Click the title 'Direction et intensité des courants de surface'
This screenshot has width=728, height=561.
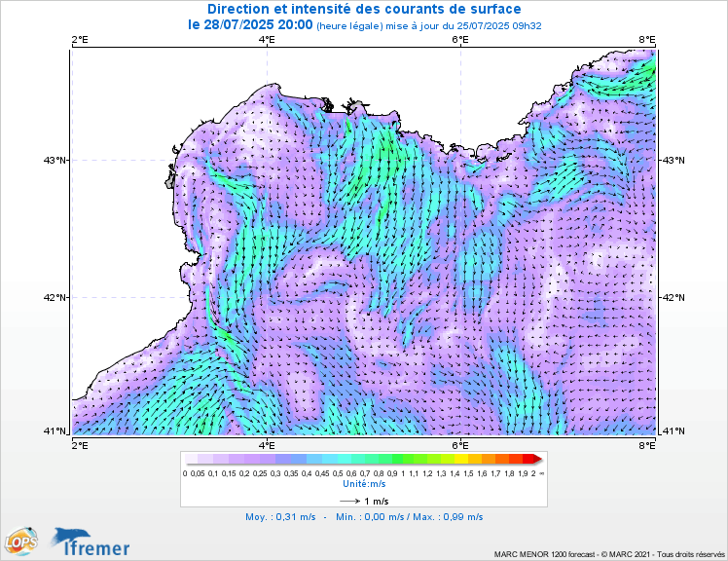click(364, 9)
